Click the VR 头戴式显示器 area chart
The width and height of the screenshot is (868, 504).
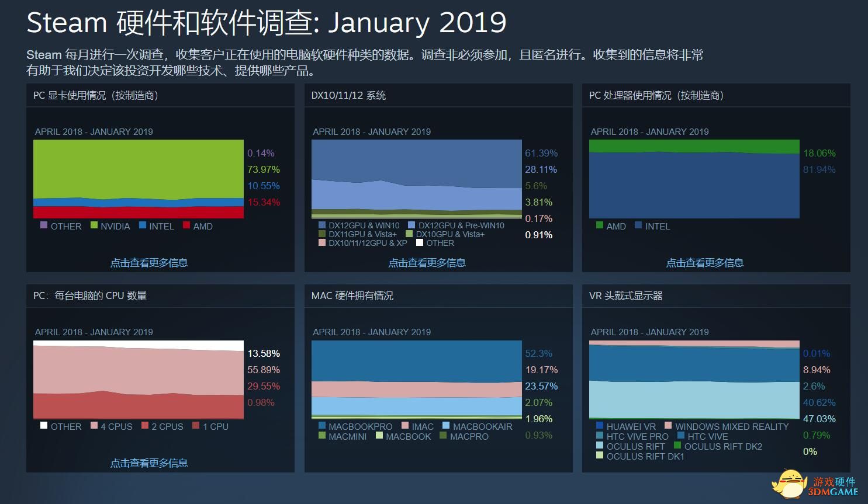(x=694, y=380)
